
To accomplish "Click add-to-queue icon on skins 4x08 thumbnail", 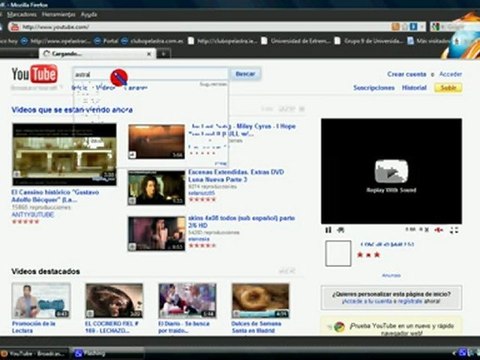I will [x=132, y=247].
